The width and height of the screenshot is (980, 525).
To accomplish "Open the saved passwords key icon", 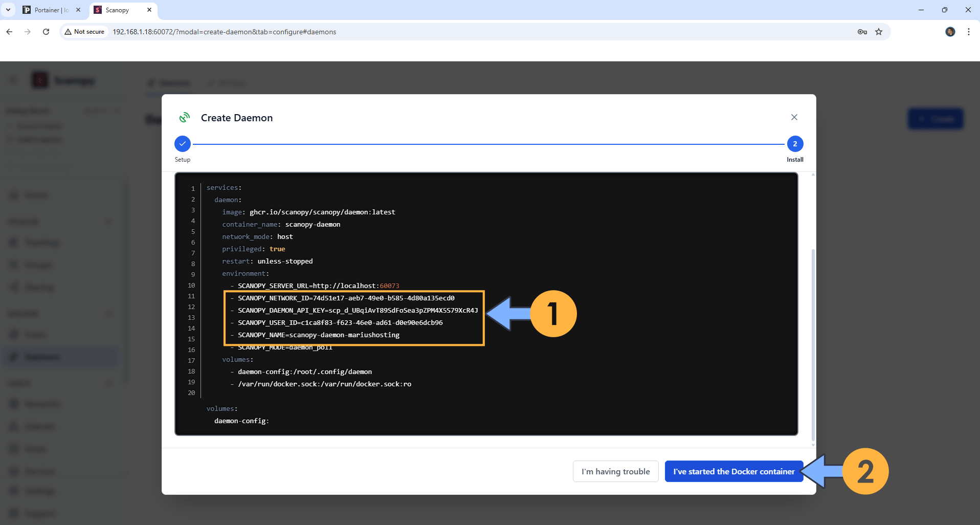I will click(862, 32).
